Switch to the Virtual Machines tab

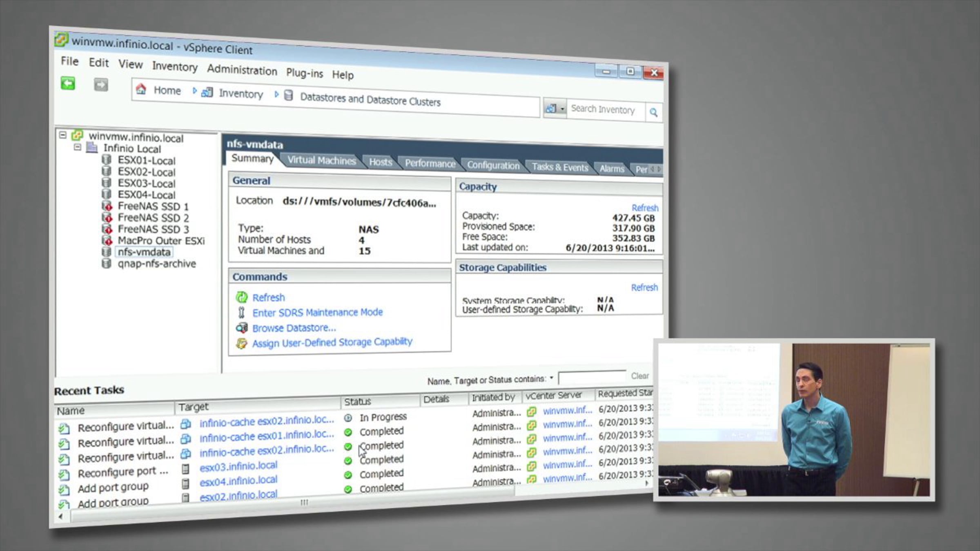[321, 160]
